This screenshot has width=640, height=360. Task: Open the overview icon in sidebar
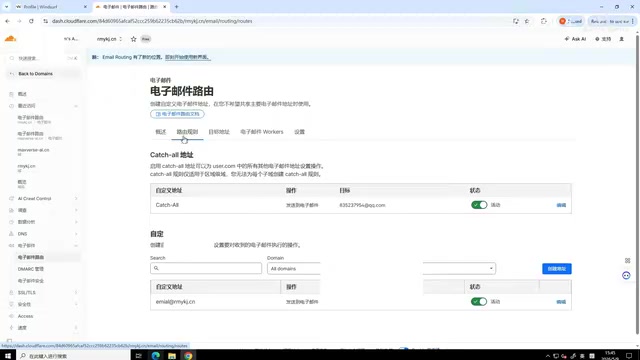click(11, 94)
